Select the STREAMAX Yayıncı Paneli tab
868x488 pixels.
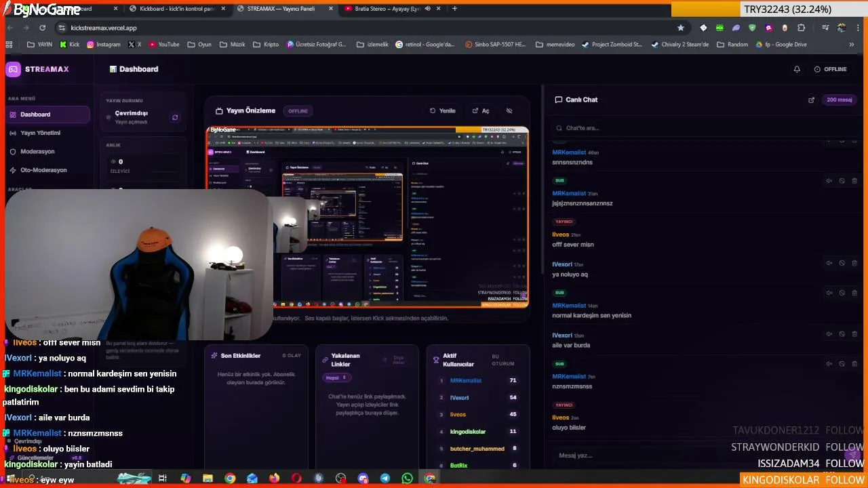285,9
